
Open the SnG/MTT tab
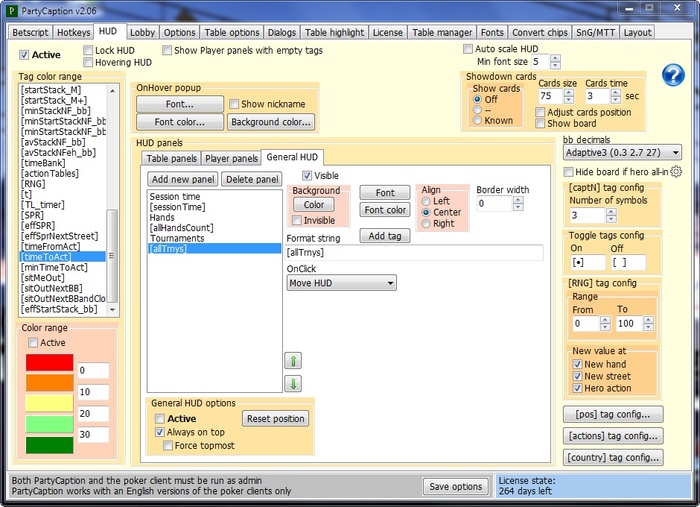pos(596,33)
